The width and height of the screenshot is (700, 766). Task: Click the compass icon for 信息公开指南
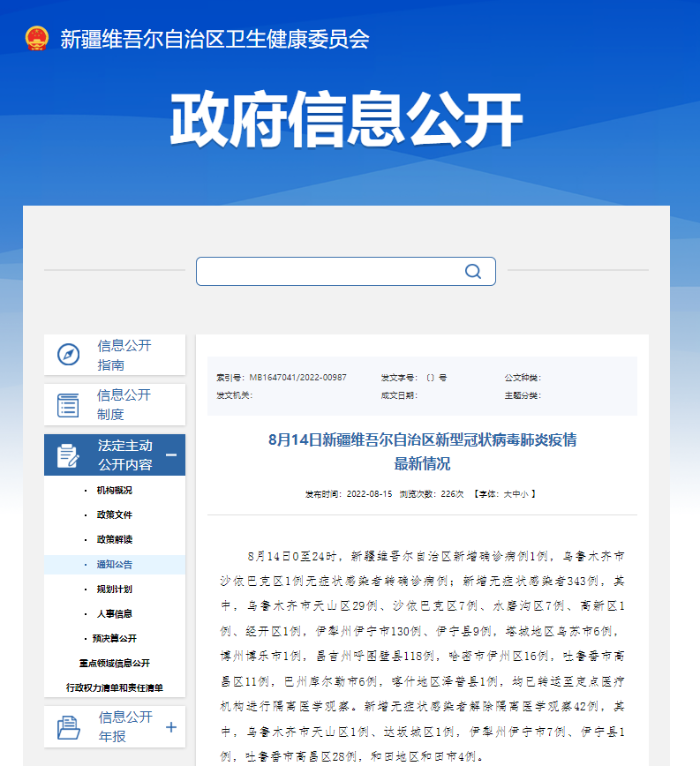pos(68,355)
